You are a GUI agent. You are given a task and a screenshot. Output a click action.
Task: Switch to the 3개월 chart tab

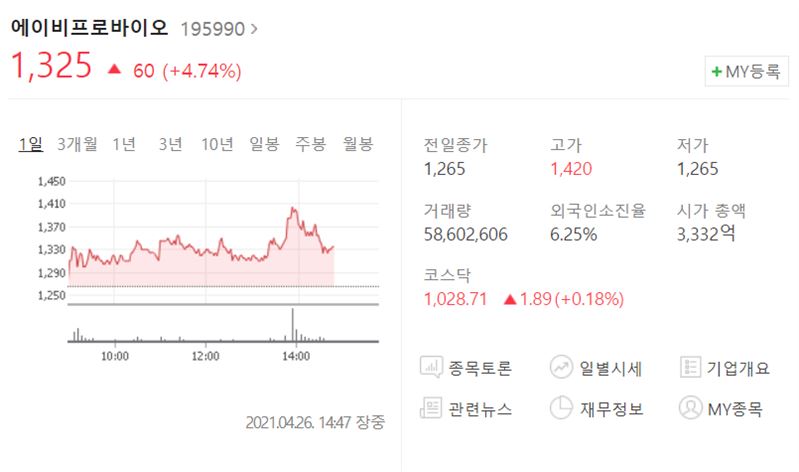coord(77,144)
